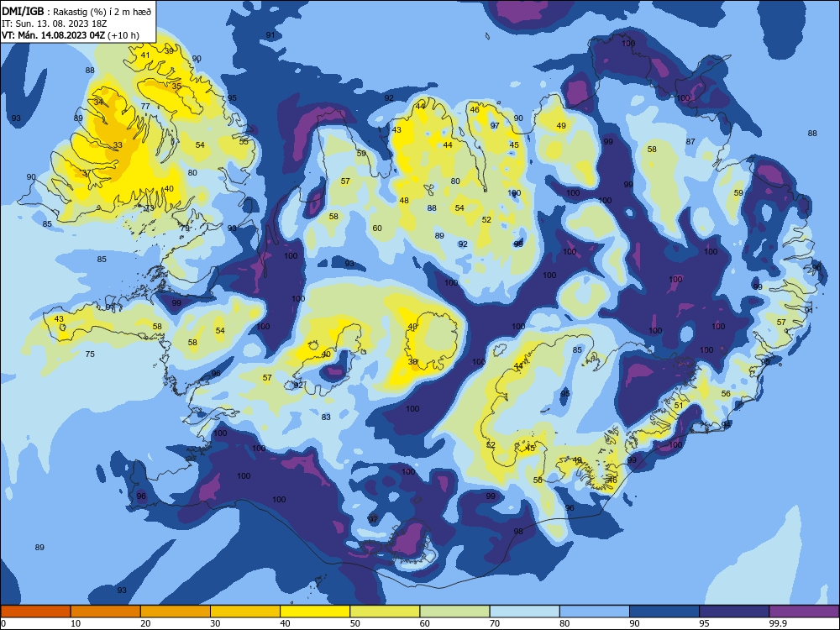Viewport: 840px width, 630px height.
Task: Click the valid time 'VT: Mán. 14.08.2023 04Z'
Action: [54, 35]
